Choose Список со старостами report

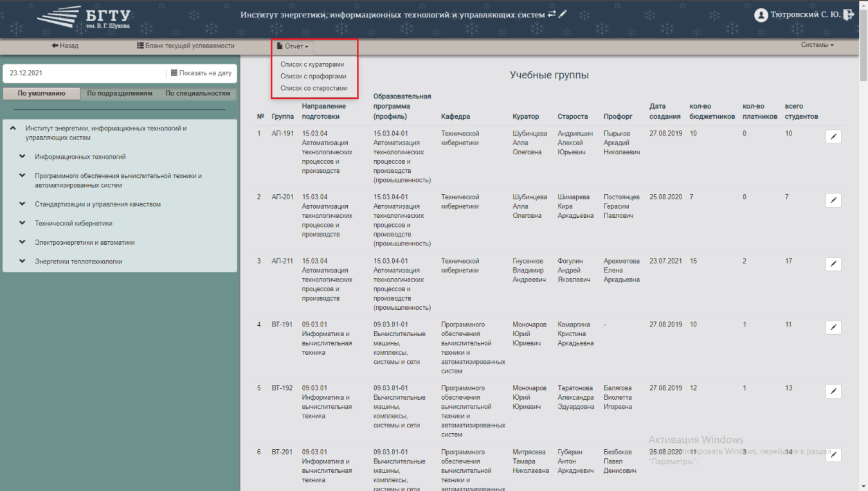point(314,88)
